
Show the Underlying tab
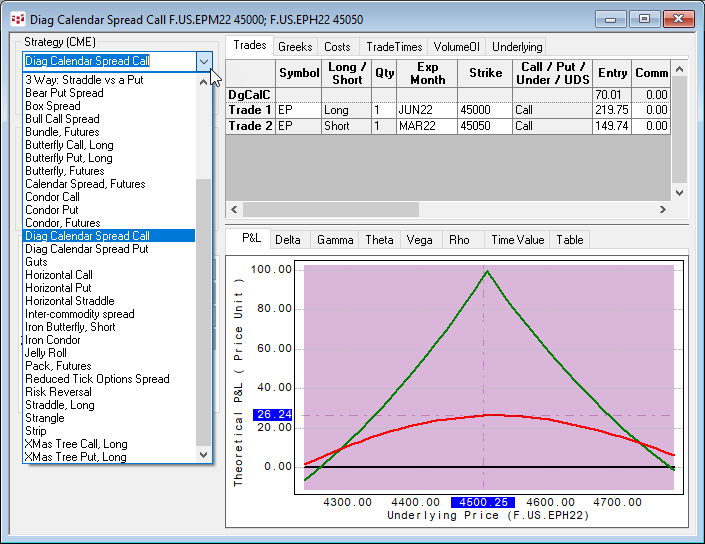pyautogui.click(x=517, y=47)
